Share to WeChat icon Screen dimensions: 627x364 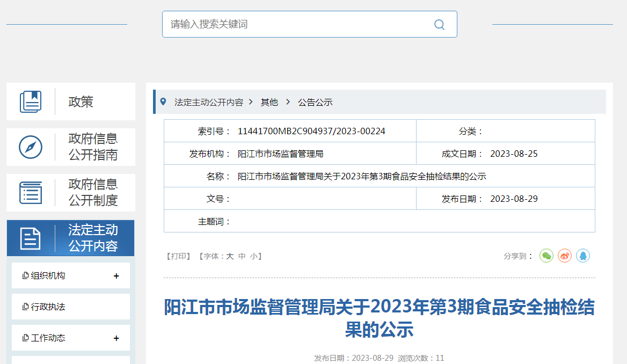coord(546,256)
